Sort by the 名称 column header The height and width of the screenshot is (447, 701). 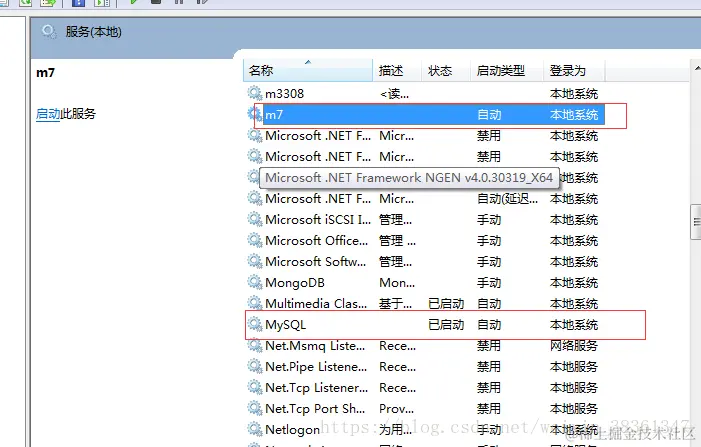[x=308, y=71]
